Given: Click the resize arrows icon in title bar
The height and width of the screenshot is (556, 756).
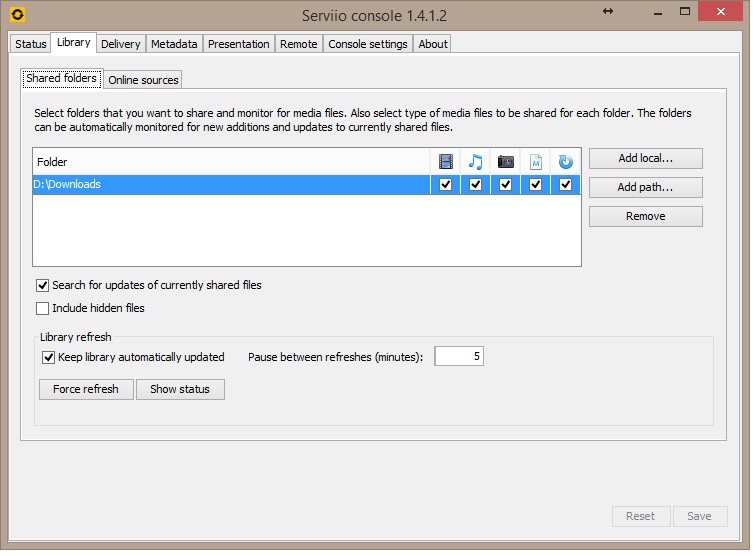Looking at the screenshot, I should point(607,11).
